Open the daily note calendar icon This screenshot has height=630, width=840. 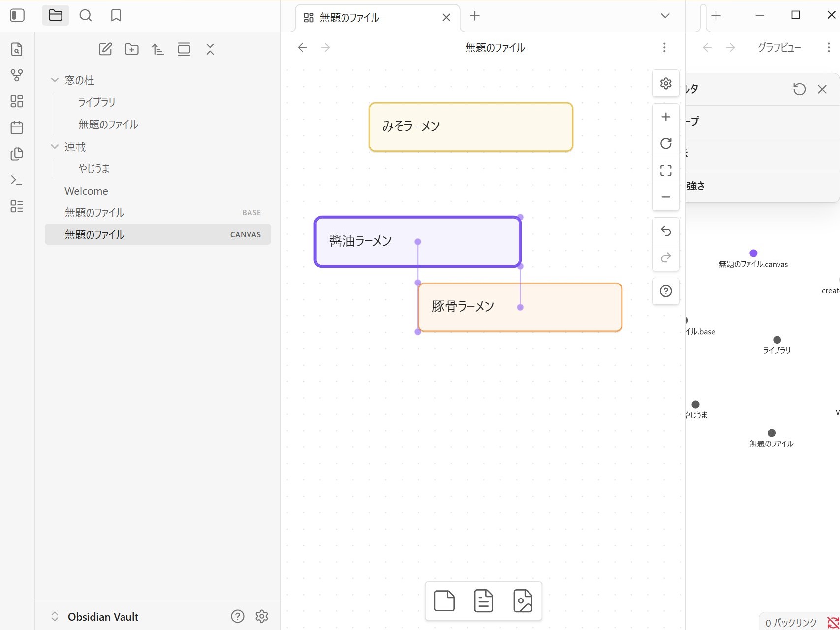click(17, 128)
